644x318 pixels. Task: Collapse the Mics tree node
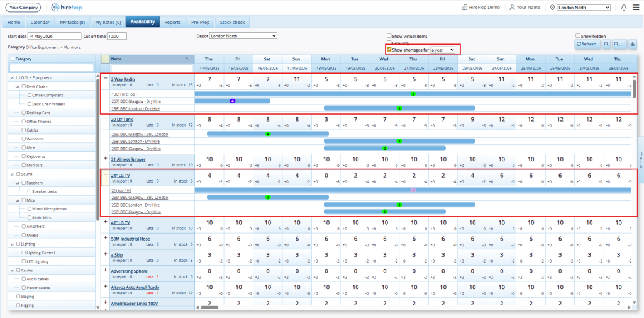click(x=18, y=200)
